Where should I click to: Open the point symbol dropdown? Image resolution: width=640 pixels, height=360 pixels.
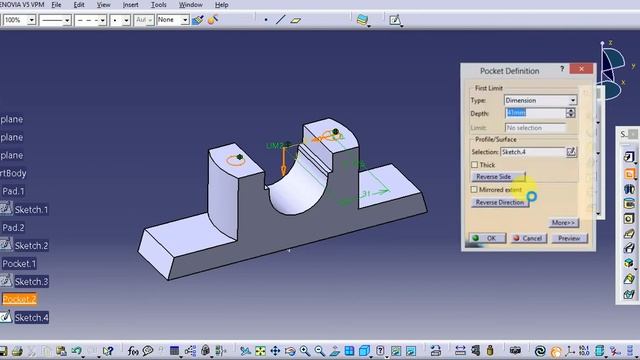tap(126, 20)
